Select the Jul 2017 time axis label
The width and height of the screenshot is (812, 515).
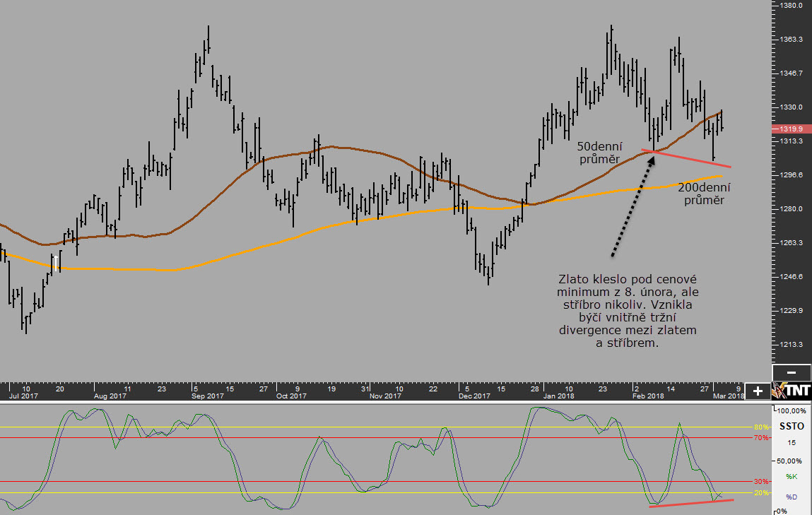point(23,396)
